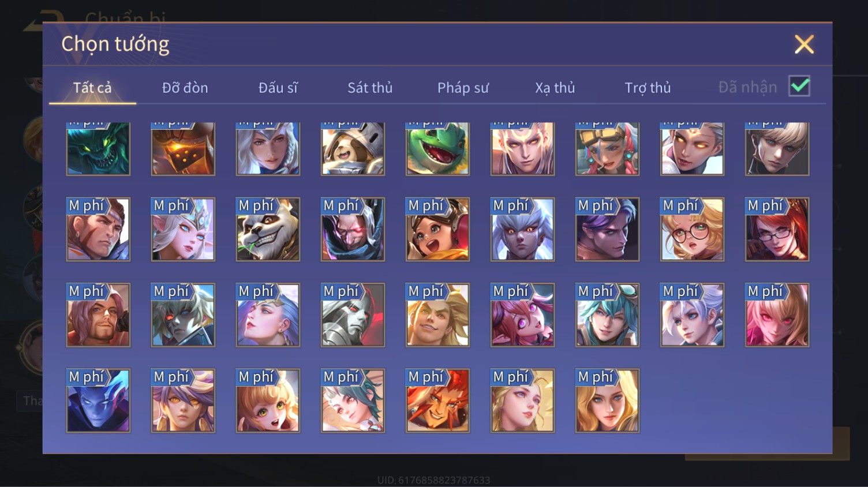Switch to the Đỡ đòn tab

click(185, 88)
